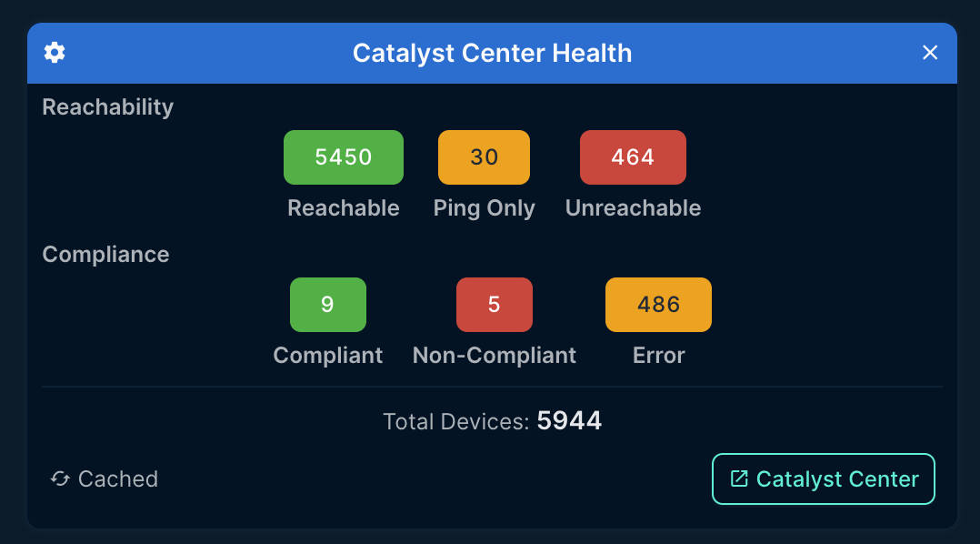The width and height of the screenshot is (980, 544).
Task: Click the Ping Only label text
Action: [x=484, y=207]
